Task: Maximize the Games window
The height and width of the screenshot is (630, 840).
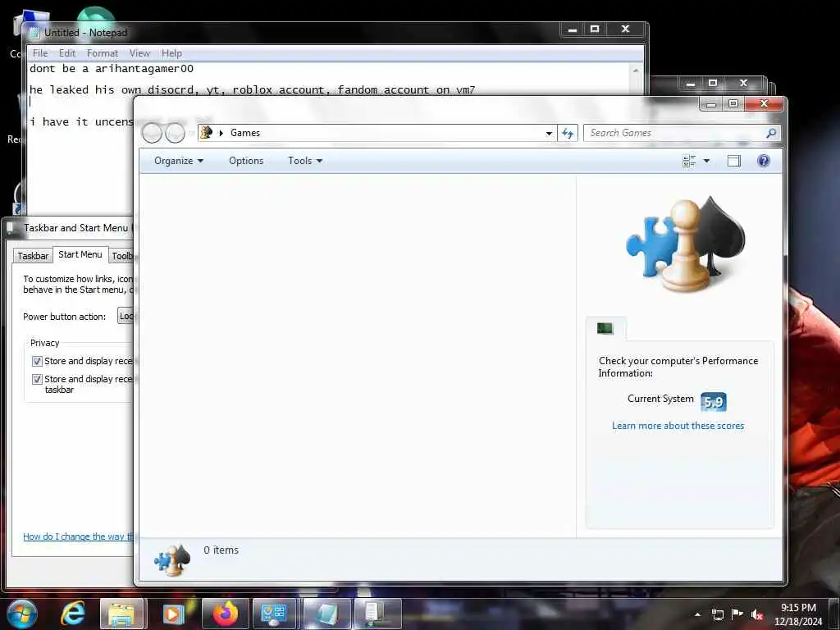Action: [733, 103]
